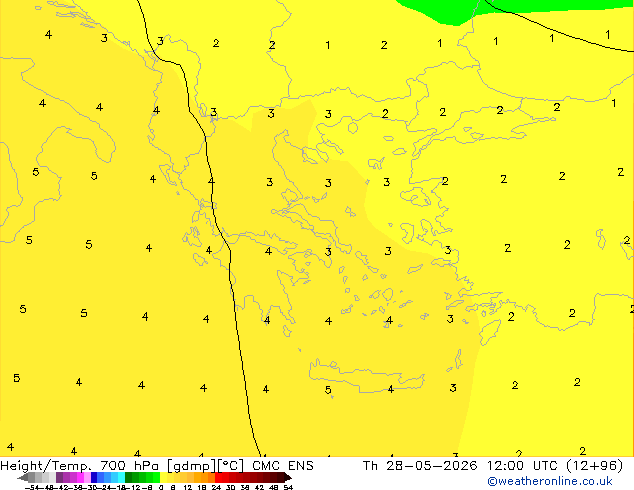Click the Height/Temp. 700 hPa title text

[80, 466]
